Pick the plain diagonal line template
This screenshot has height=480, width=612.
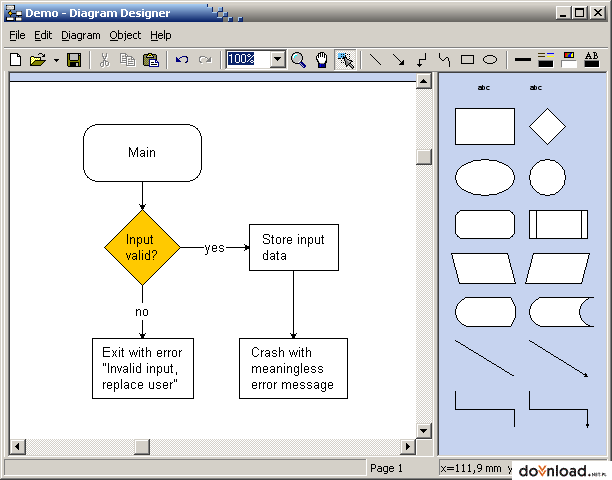coord(484,358)
